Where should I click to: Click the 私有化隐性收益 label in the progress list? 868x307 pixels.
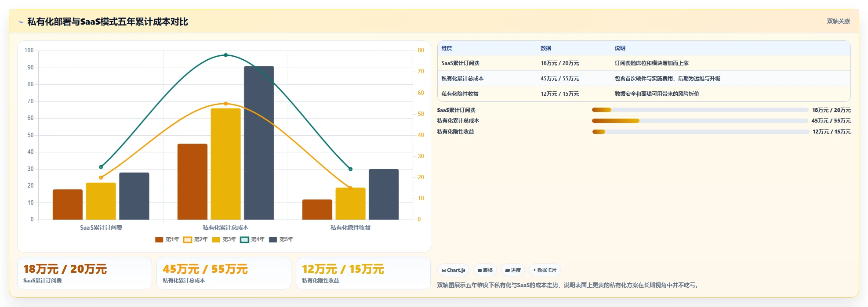[x=455, y=132]
